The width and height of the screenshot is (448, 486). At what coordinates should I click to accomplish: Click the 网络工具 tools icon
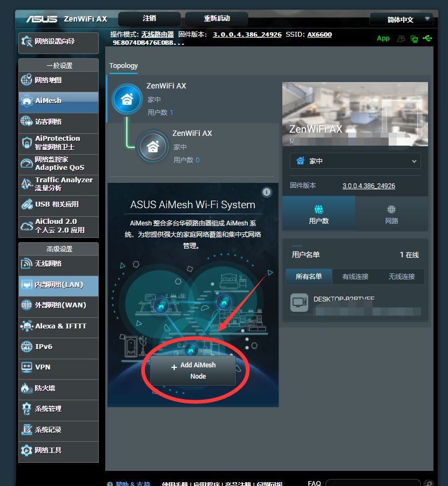[x=26, y=450]
